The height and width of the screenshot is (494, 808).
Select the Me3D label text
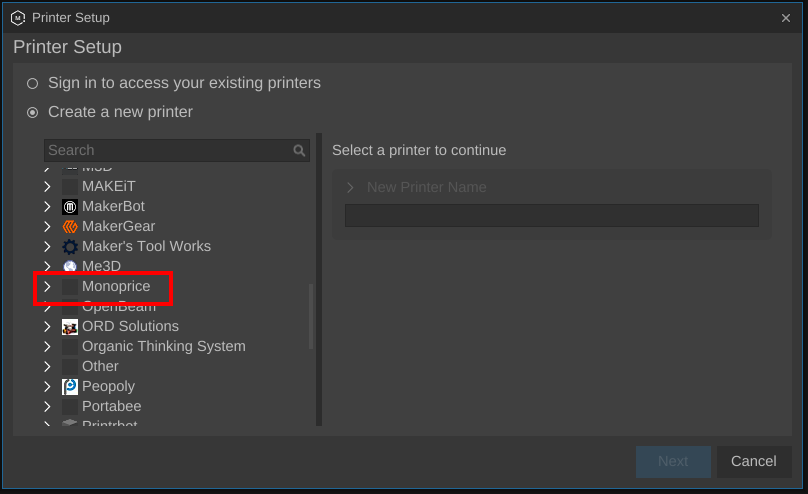pos(102,266)
